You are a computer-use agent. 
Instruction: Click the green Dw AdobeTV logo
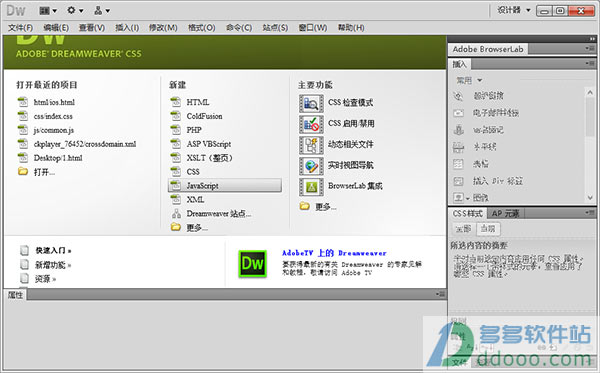coord(253,264)
